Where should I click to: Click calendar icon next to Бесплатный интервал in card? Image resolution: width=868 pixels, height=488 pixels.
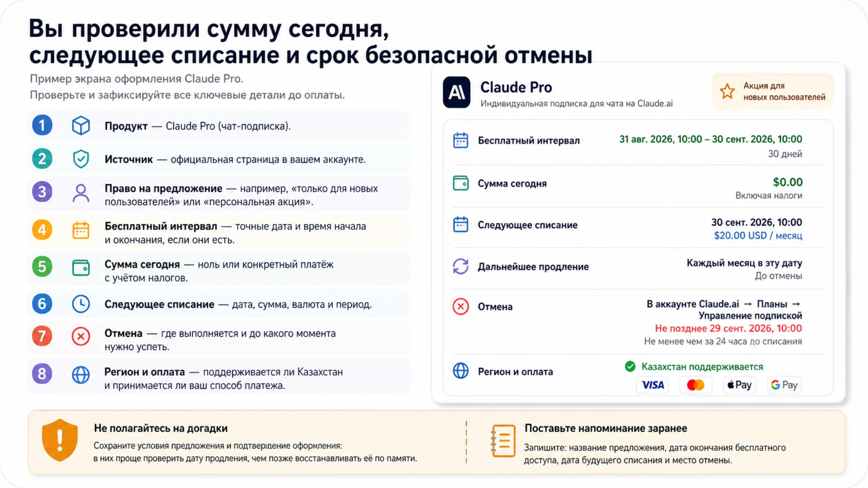[460, 141]
